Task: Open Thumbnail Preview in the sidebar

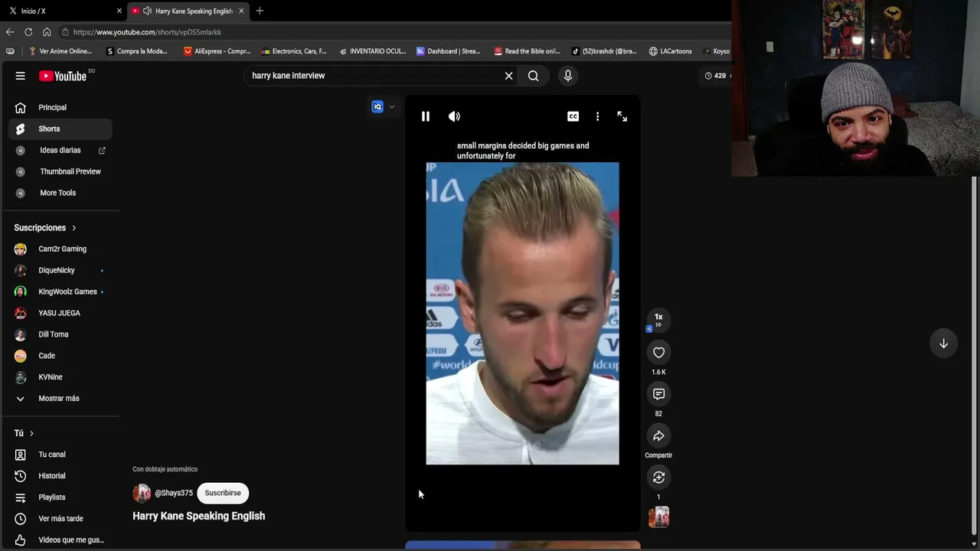Action: tap(60, 171)
